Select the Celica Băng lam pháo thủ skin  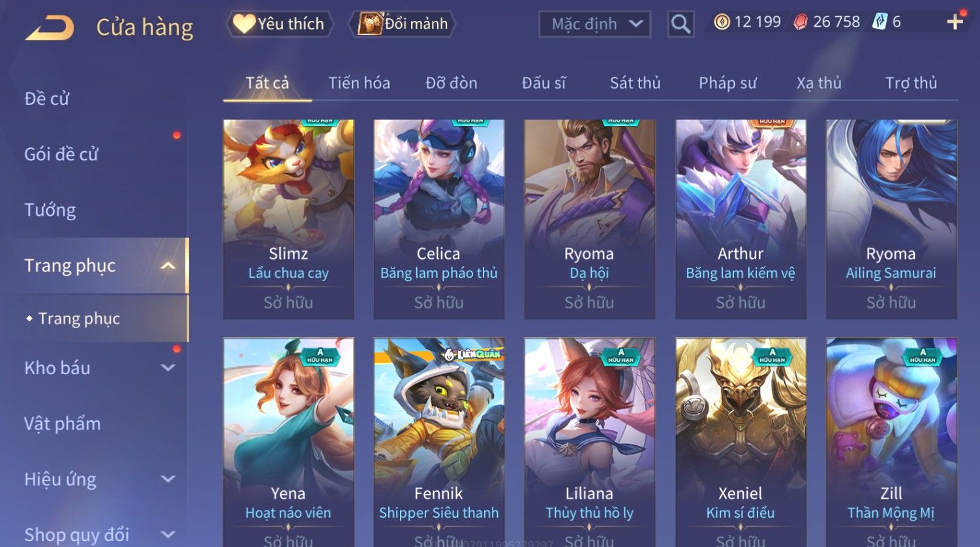point(438,219)
